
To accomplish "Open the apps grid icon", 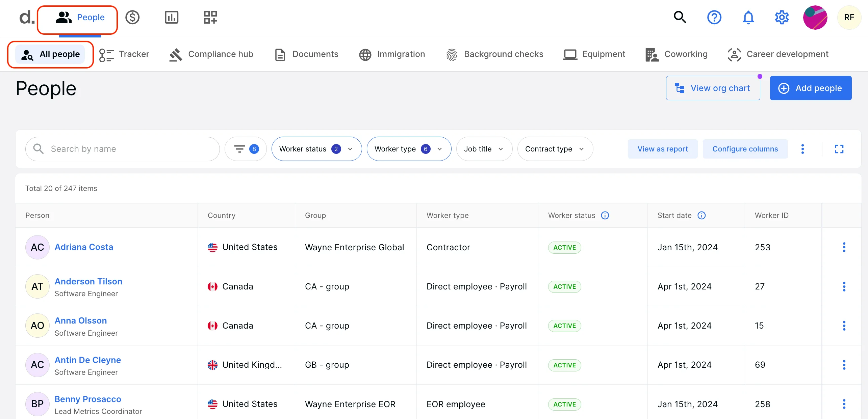I will point(210,17).
